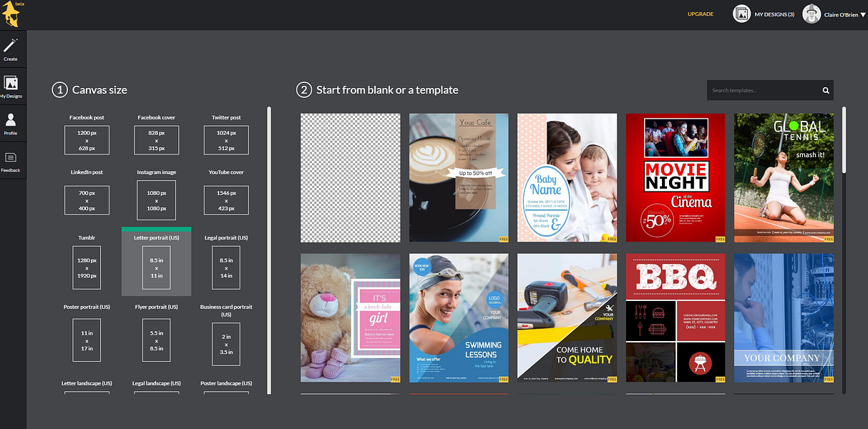Choose the Movie Night cinema template
The image size is (868, 429).
click(675, 177)
